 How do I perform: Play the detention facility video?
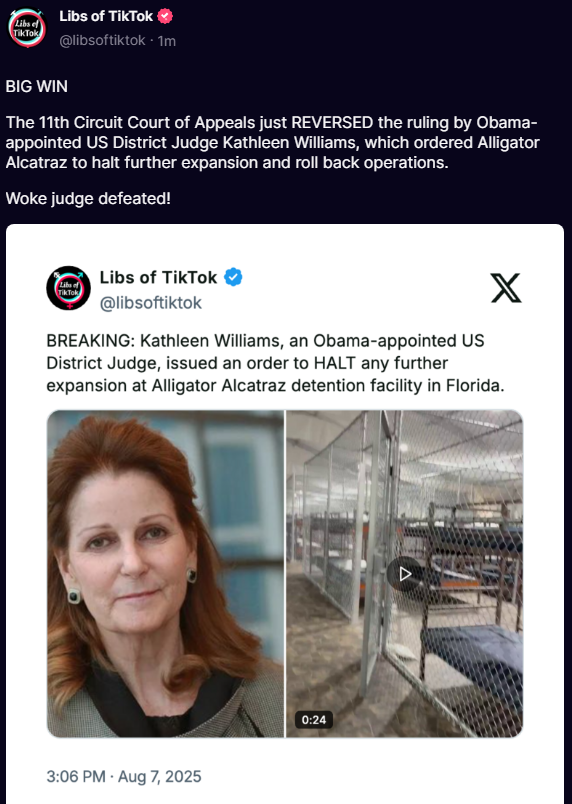click(405, 574)
